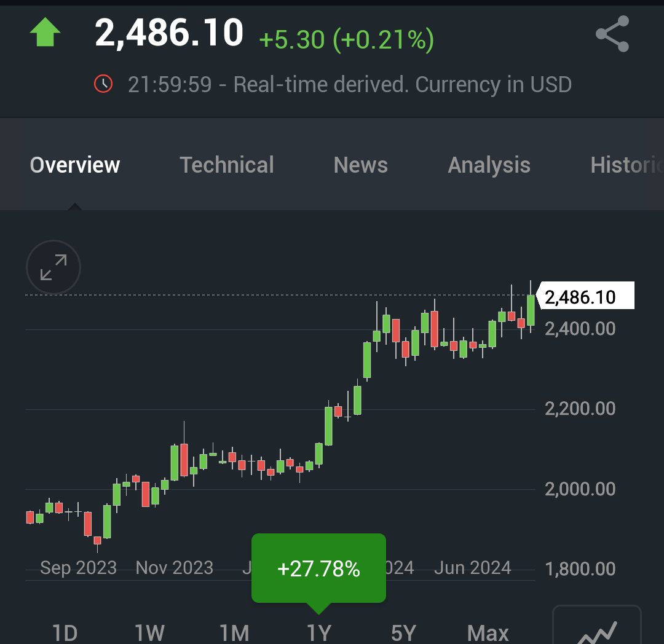Click the 2,400.00 axis label
Viewport: 664px width, 644px height.
[580, 329]
